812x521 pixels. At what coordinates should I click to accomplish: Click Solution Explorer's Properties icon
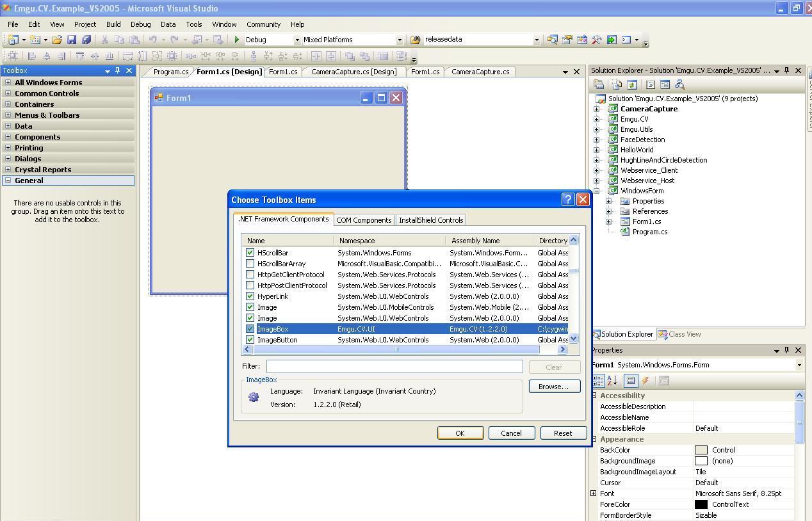click(x=599, y=84)
